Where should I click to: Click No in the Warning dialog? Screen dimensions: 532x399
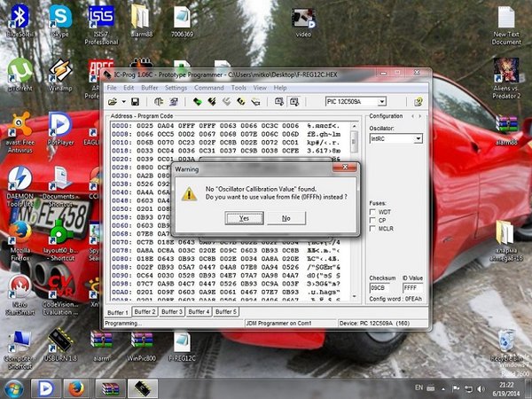(x=286, y=218)
